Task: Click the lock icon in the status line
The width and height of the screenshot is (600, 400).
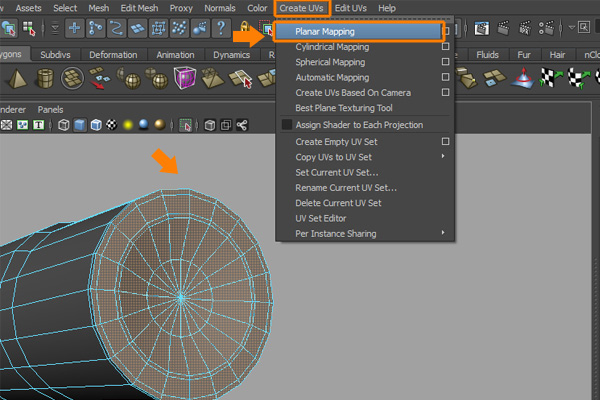Action: pyautogui.click(x=247, y=28)
